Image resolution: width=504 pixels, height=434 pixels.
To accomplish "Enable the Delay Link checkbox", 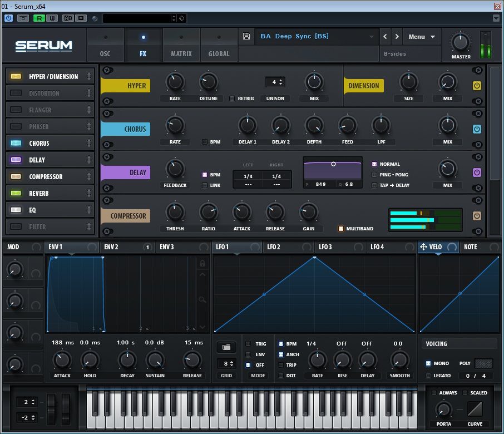I will 204,185.
